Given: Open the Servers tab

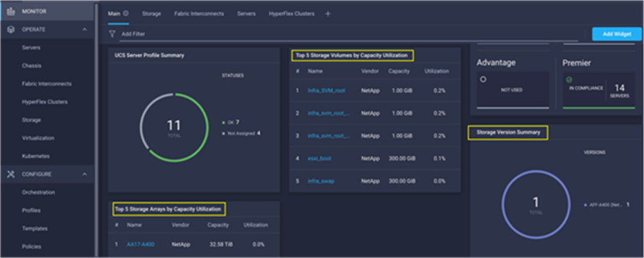Looking at the screenshot, I should [x=246, y=14].
